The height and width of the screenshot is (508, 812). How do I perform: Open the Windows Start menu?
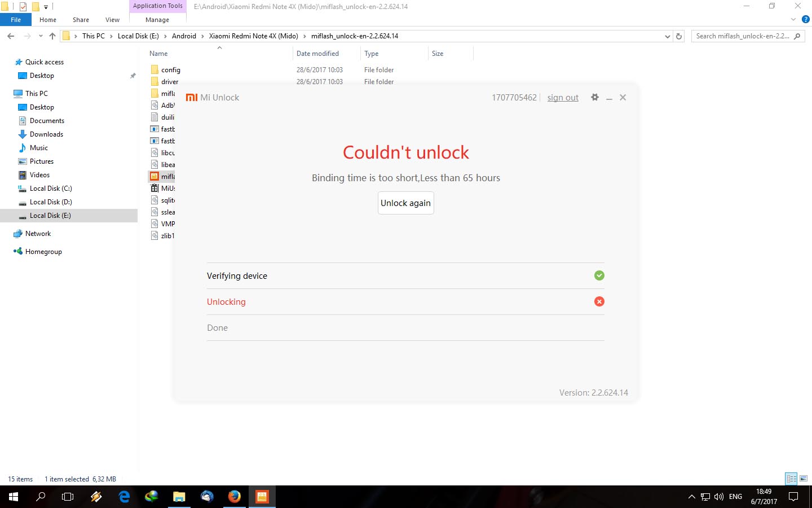click(14, 497)
